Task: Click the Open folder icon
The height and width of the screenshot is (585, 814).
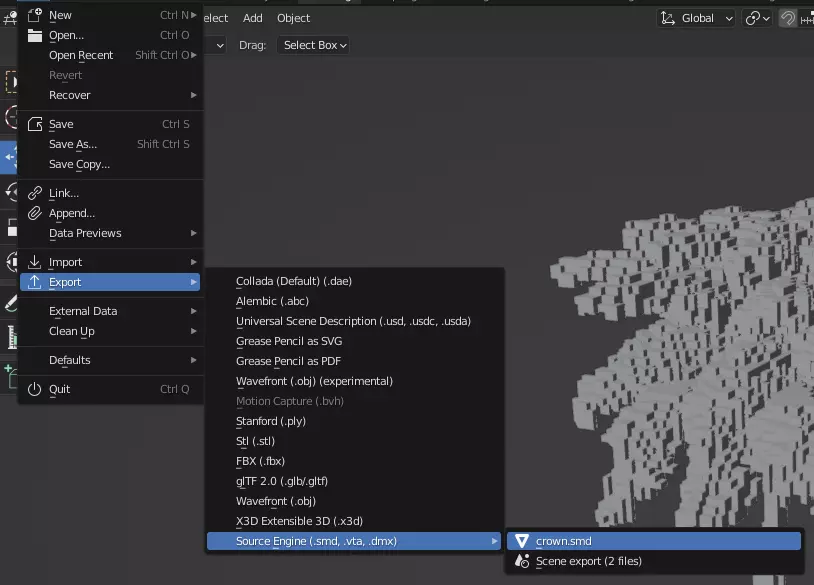Action: point(35,35)
